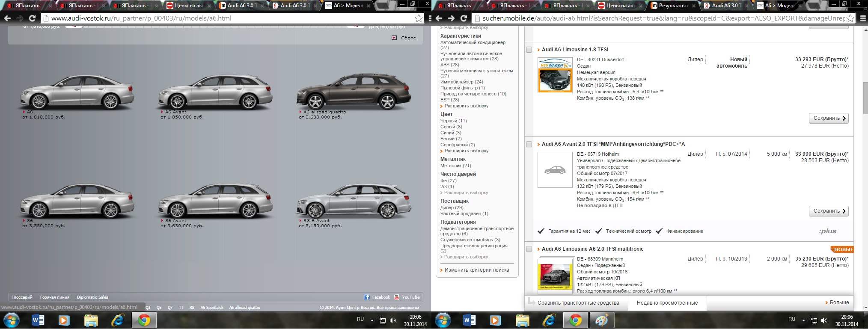Filter by Привод на четыре колеса (10)
The image size is (868, 332).
click(x=473, y=94)
